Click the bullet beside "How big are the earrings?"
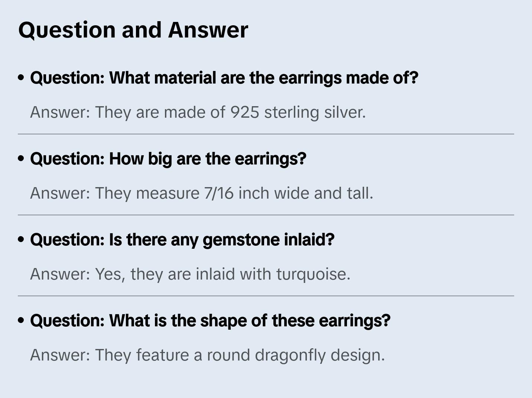Image resolution: width=532 pixels, height=398 pixels. [x=21, y=159]
